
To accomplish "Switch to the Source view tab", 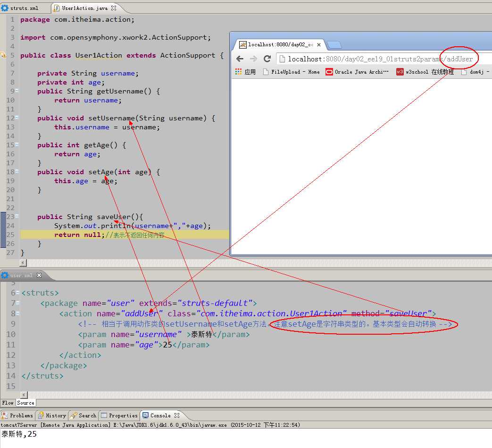I will [26, 403].
